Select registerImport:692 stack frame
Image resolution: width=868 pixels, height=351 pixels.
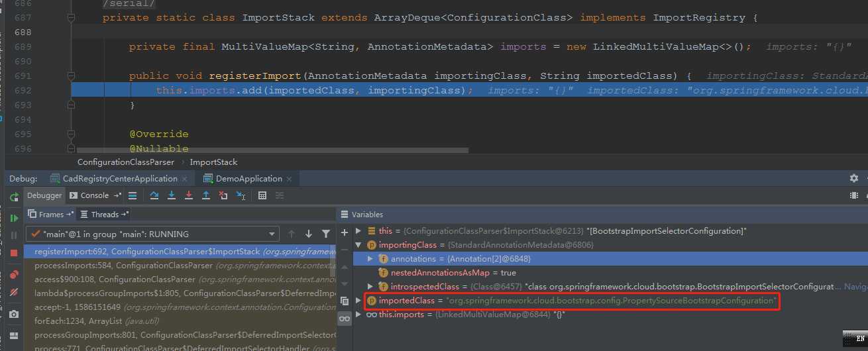(180, 252)
